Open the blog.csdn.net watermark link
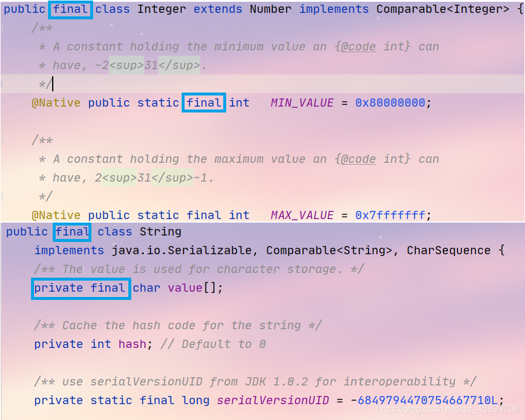Image resolution: width=525 pixels, height=420 pixels. pos(447,409)
